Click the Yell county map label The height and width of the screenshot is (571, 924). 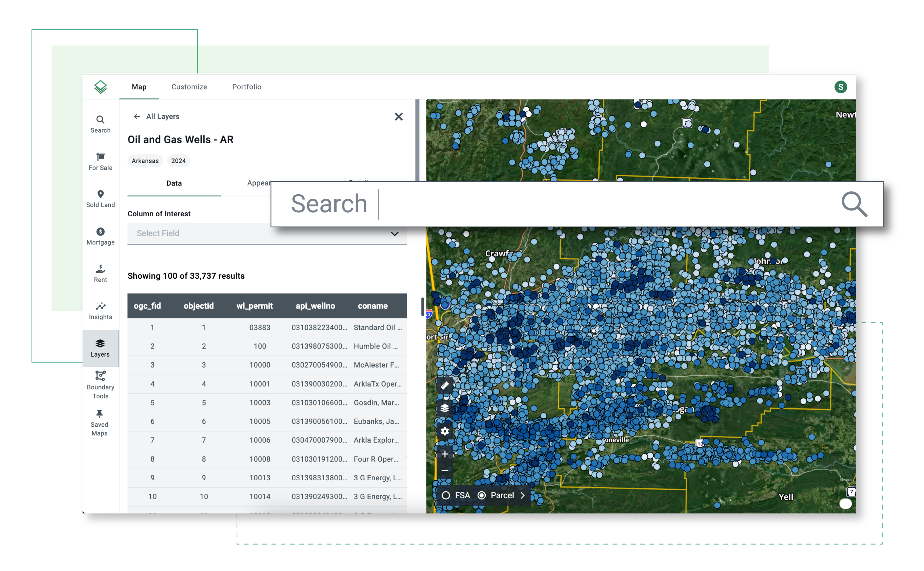(x=786, y=497)
